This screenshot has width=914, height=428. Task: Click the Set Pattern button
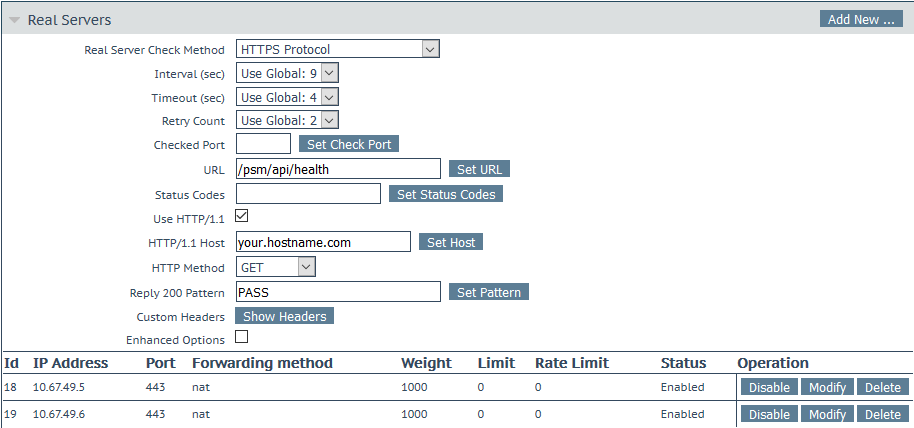[488, 292]
